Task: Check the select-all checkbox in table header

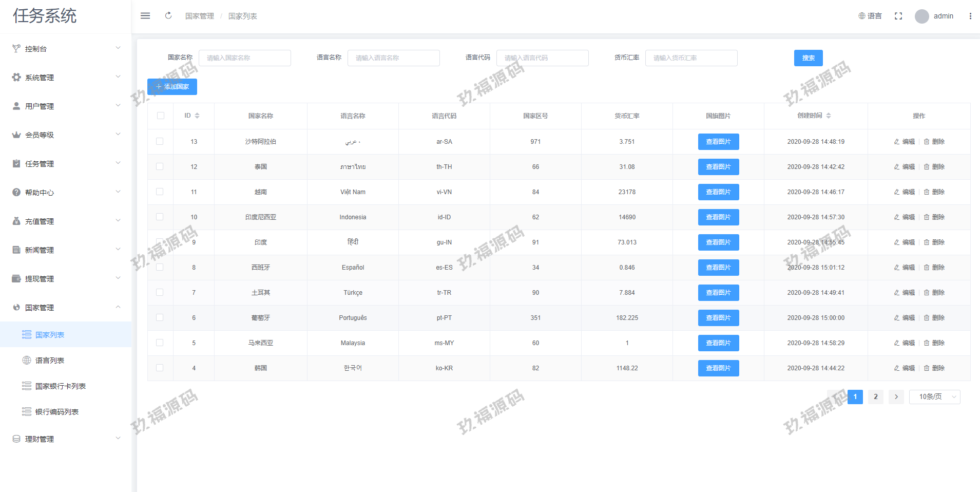Action: 161,116
